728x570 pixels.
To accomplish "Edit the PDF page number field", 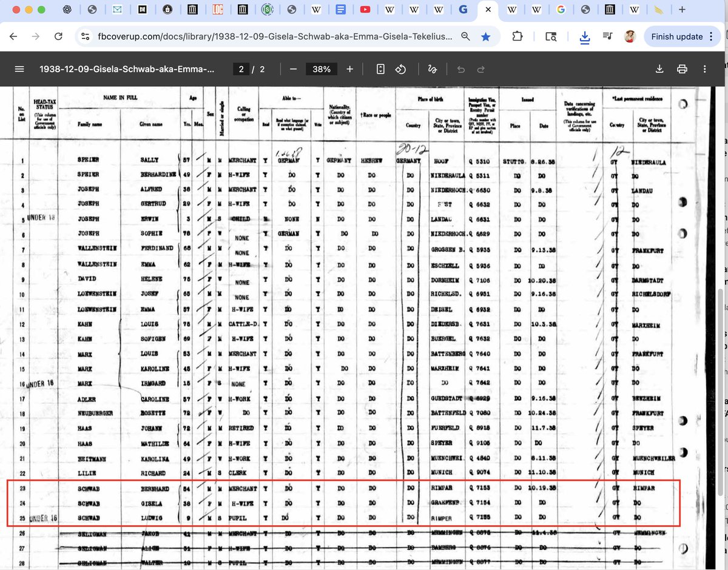I will 241,69.
